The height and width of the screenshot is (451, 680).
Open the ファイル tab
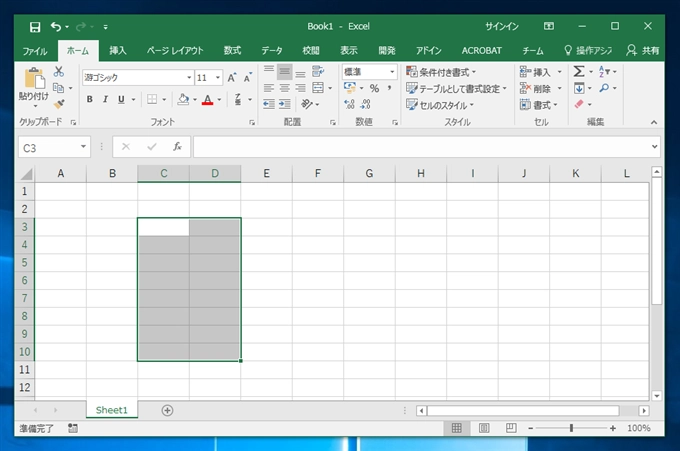click(x=35, y=51)
